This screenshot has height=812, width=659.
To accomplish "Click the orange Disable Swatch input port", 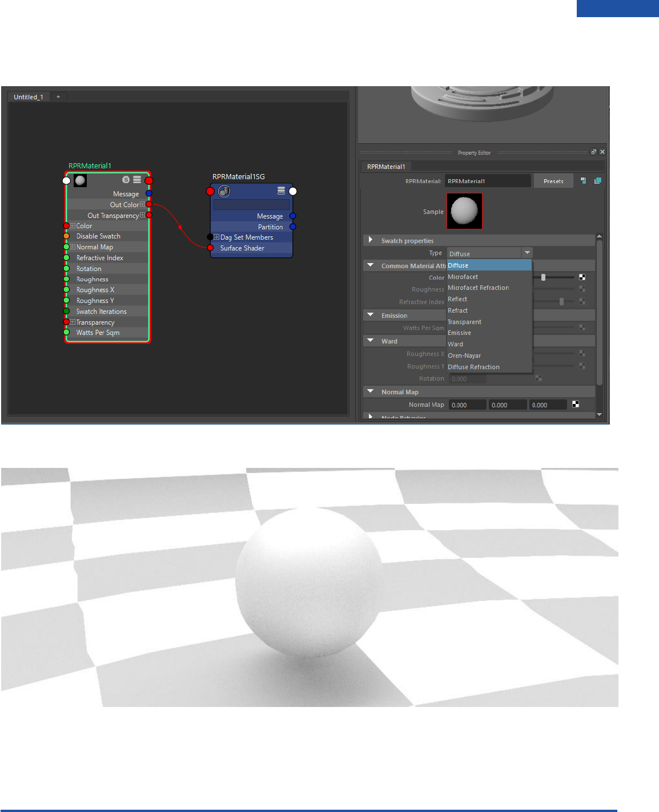I will point(66,236).
